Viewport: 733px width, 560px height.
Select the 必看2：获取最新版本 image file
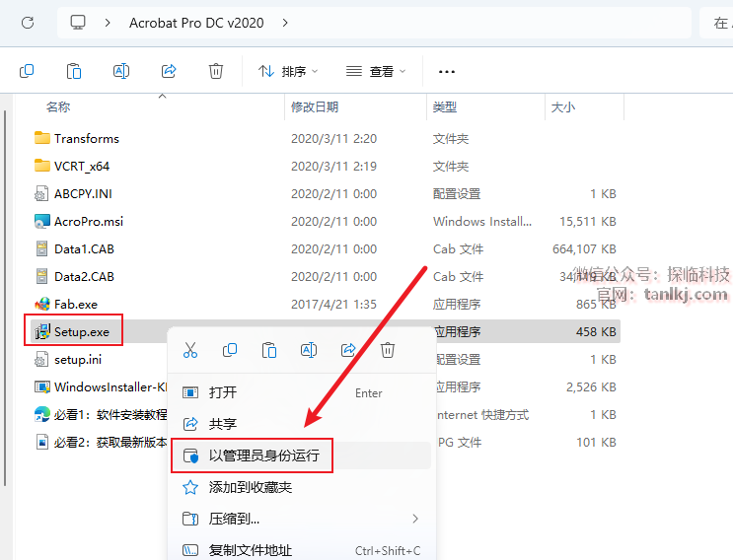click(x=110, y=442)
